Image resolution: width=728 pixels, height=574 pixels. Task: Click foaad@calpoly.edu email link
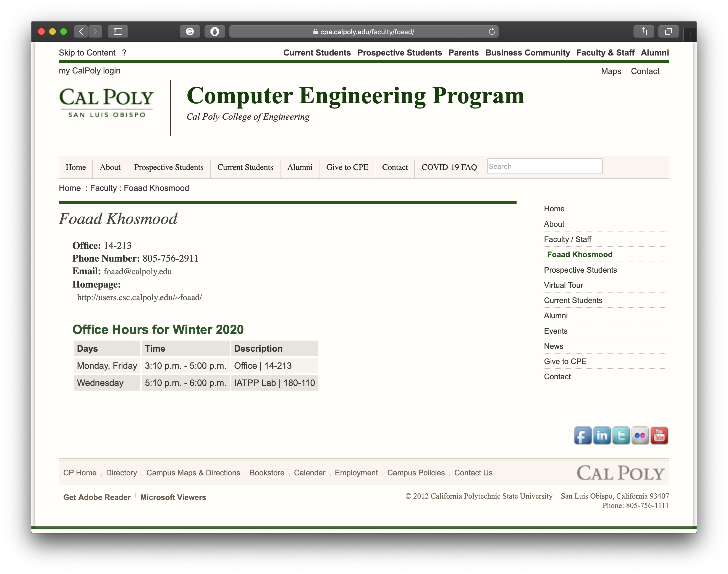tap(137, 272)
